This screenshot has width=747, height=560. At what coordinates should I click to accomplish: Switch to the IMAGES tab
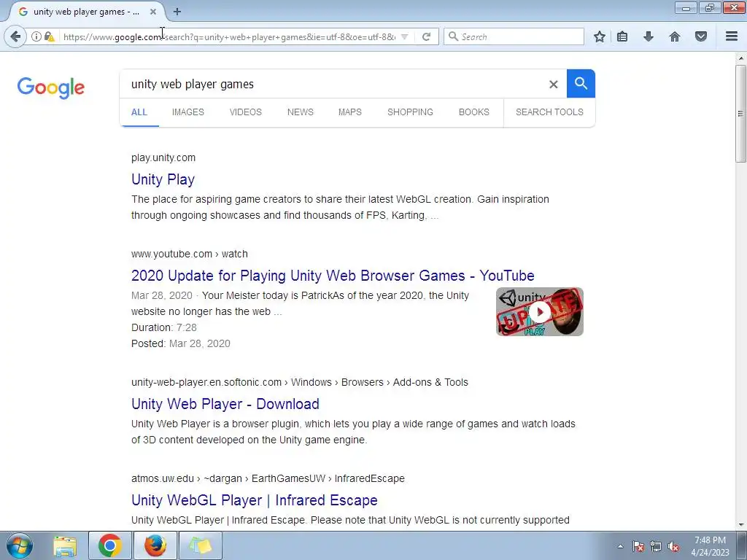click(187, 112)
